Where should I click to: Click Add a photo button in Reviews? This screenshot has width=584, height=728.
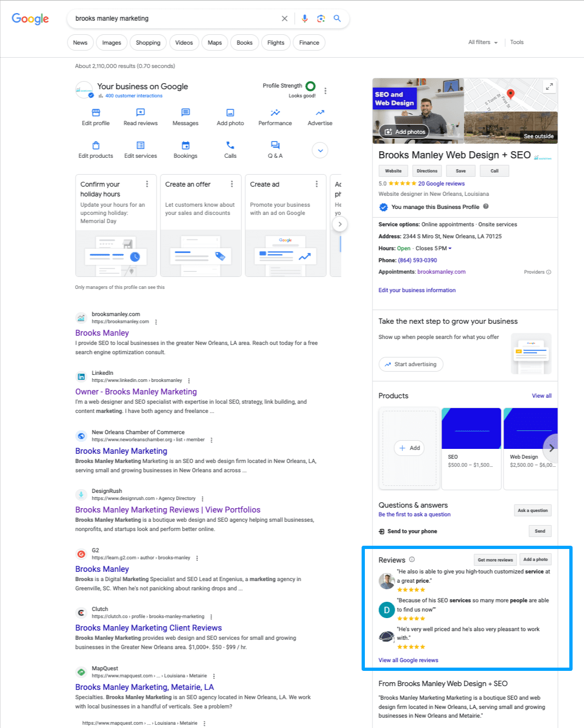(536, 559)
